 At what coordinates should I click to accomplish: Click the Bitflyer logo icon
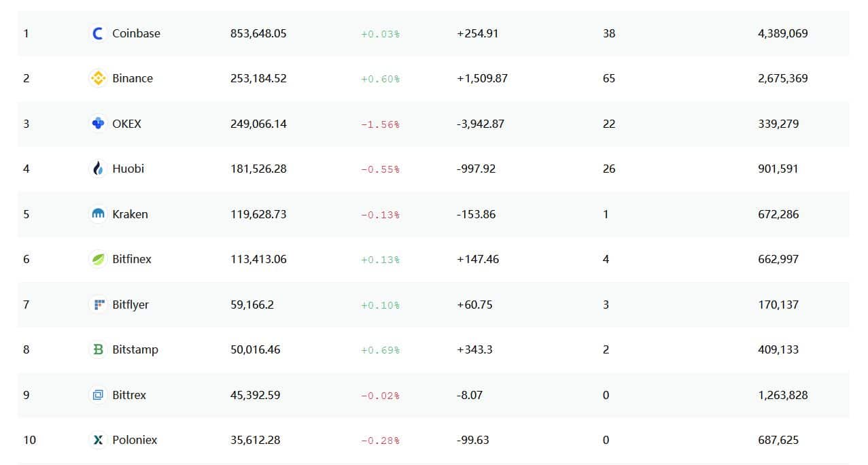pos(98,305)
